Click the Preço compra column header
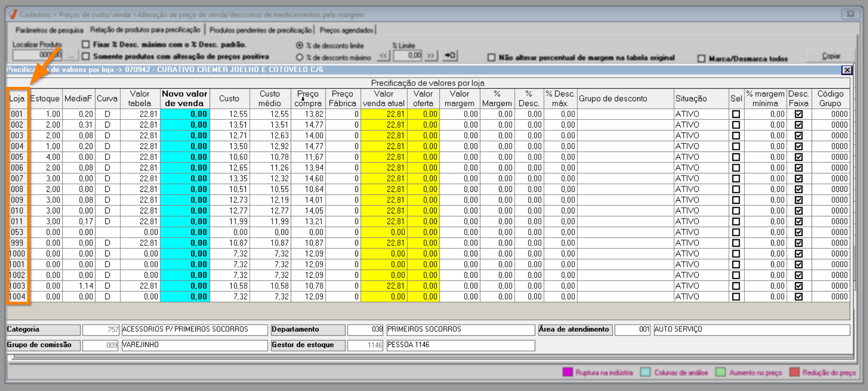This screenshot has width=868, height=391. [x=308, y=98]
